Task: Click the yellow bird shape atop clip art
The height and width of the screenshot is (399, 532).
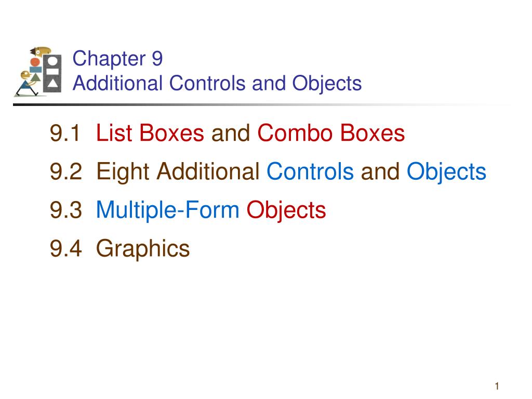Action: [41, 51]
